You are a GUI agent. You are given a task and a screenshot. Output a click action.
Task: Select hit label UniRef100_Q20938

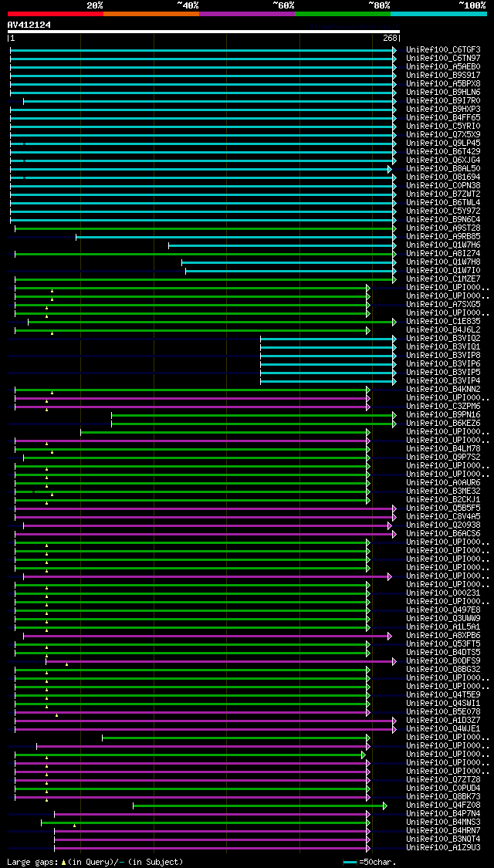[x=443, y=525]
